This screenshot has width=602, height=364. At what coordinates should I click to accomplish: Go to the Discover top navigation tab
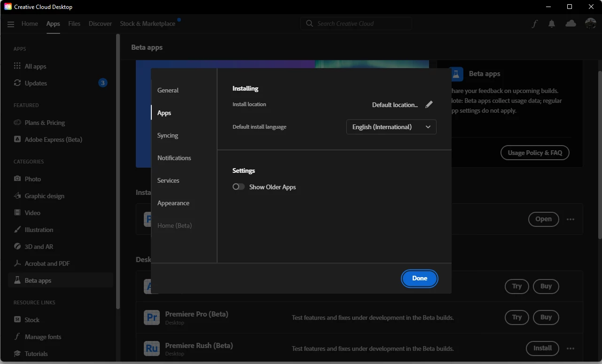100,23
